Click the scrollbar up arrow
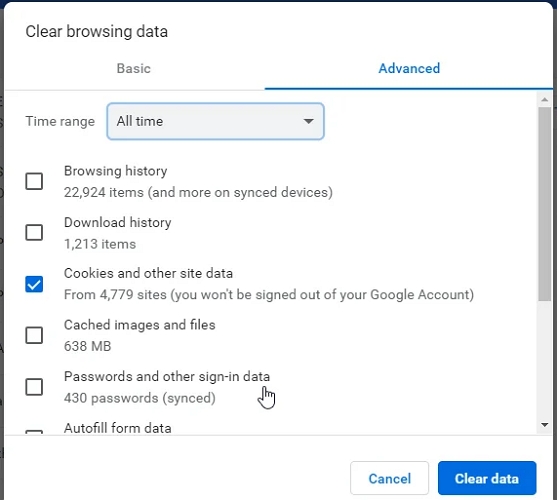This screenshot has width=557, height=500. point(545,100)
